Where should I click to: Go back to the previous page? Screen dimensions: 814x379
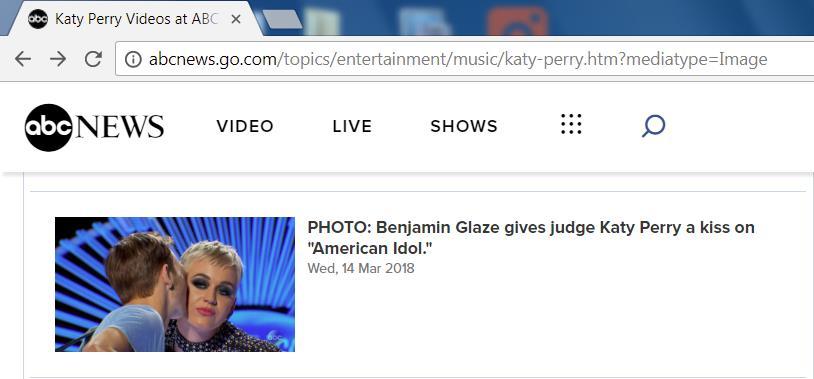pos(23,59)
